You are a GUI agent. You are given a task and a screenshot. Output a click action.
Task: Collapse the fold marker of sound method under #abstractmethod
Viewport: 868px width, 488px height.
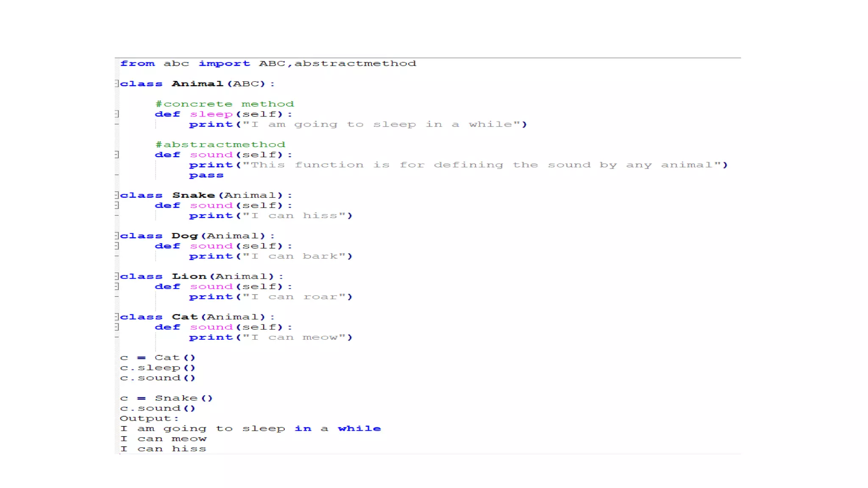[x=117, y=155]
